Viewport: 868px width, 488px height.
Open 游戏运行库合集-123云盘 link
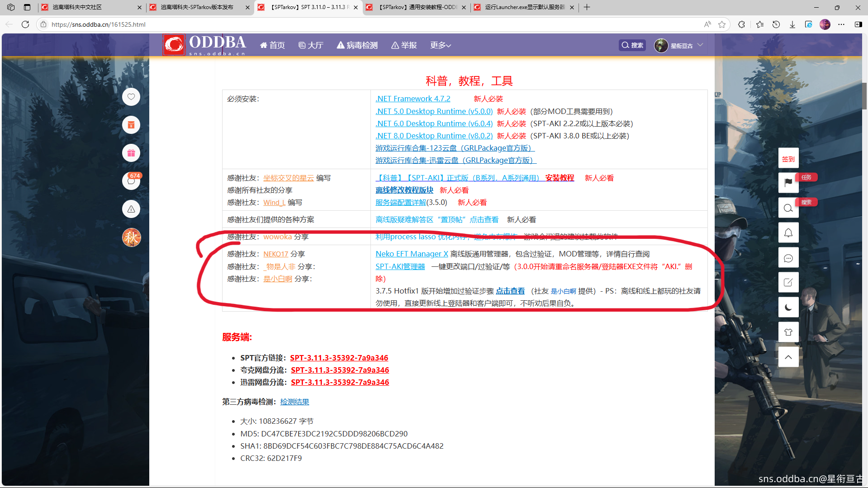pyautogui.click(x=455, y=148)
